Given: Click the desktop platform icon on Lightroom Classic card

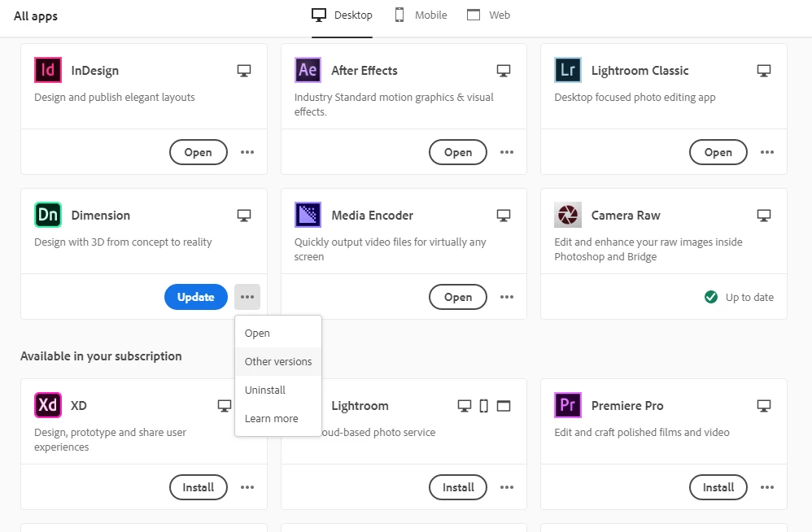Looking at the screenshot, I should point(764,71).
